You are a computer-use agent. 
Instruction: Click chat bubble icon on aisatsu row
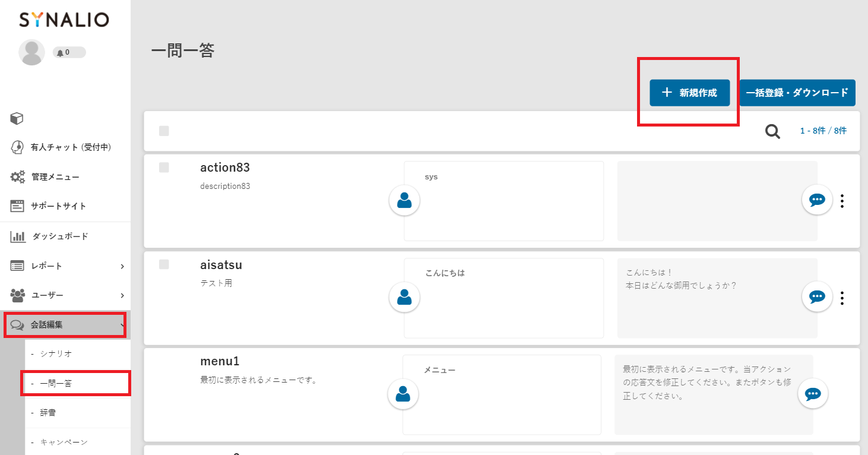pos(817,296)
